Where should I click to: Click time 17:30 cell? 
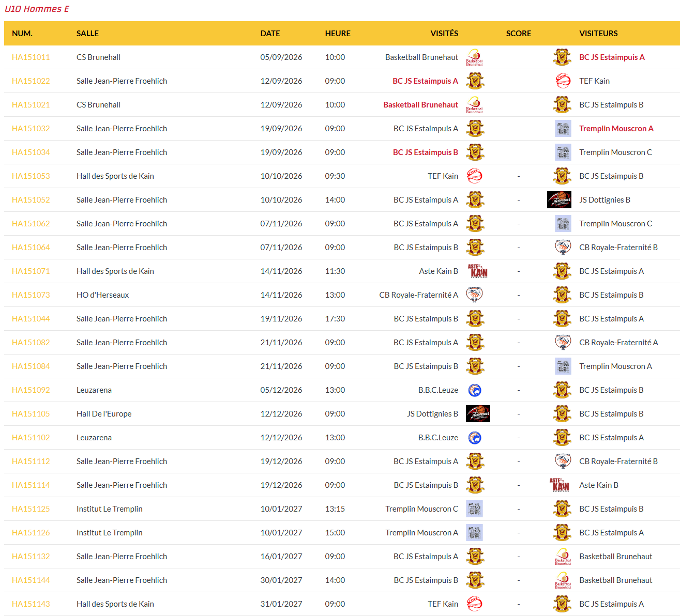335,319
